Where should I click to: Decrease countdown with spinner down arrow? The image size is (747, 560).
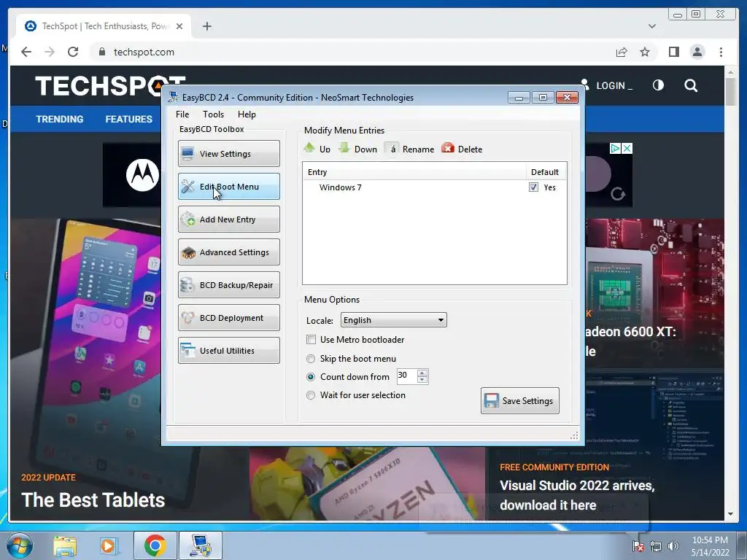422,380
